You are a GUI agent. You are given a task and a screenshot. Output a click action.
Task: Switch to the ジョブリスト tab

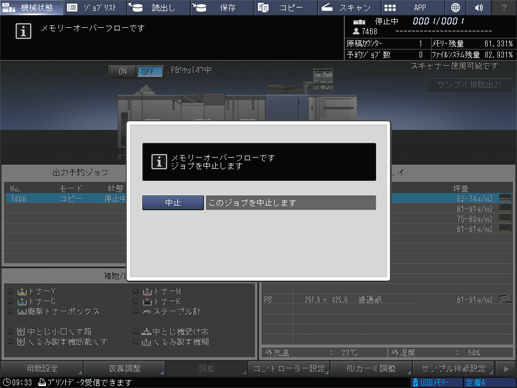[x=95, y=7]
